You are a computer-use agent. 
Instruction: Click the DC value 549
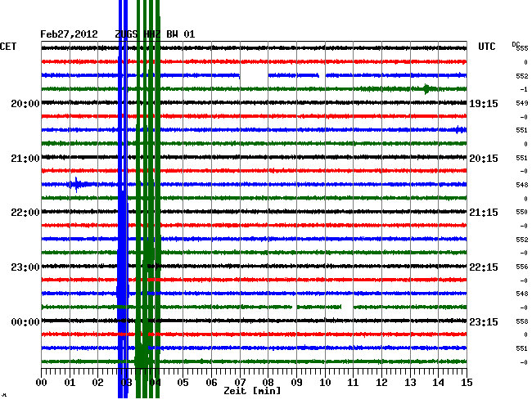coord(522,103)
